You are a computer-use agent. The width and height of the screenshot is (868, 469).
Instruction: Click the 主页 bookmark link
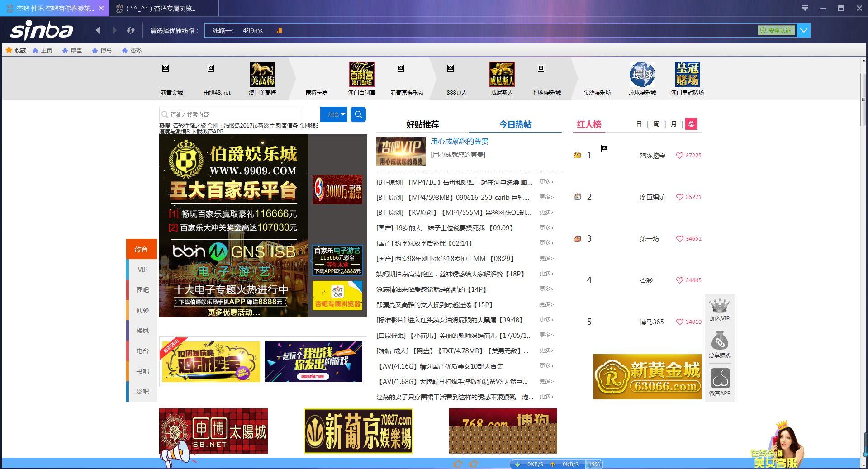pyautogui.click(x=43, y=51)
